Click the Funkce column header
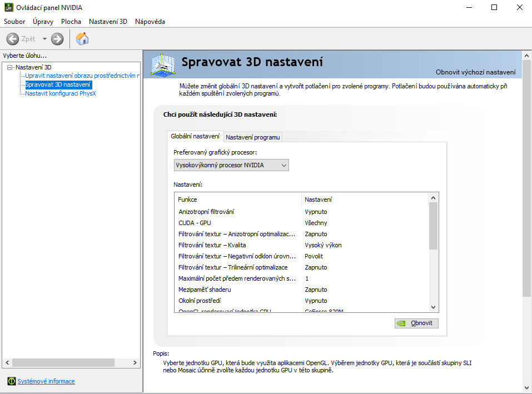The image size is (532, 394). pyautogui.click(x=238, y=200)
